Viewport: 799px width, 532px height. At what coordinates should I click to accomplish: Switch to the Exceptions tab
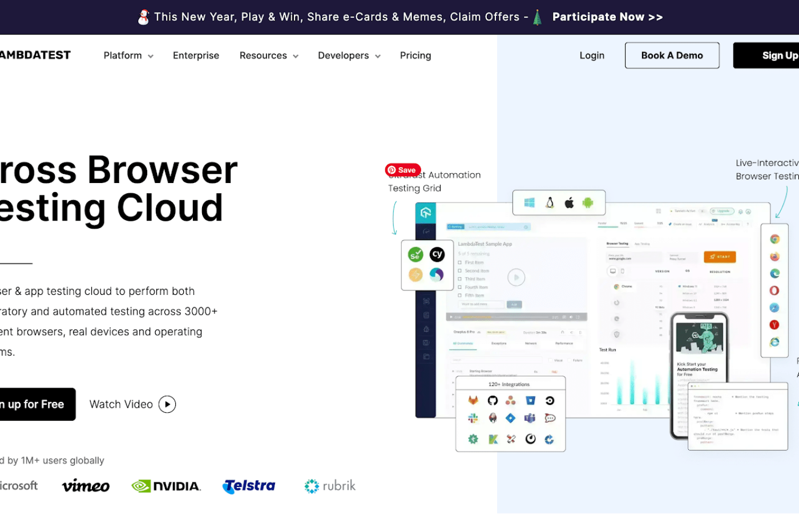pyautogui.click(x=500, y=343)
